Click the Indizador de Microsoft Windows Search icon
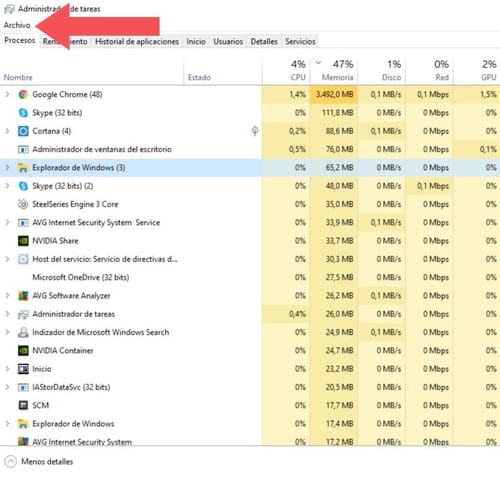 point(23,332)
